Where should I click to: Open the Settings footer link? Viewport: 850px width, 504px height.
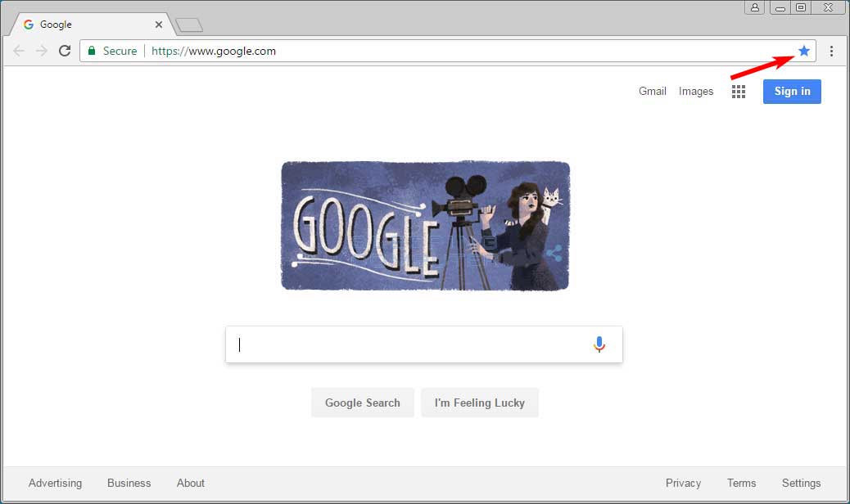tap(801, 483)
